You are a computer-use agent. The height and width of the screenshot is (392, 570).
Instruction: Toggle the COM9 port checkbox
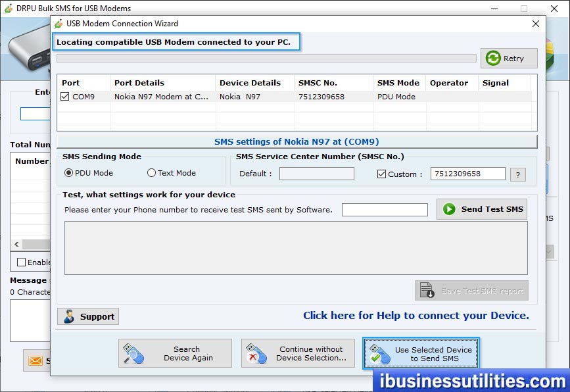pos(64,97)
